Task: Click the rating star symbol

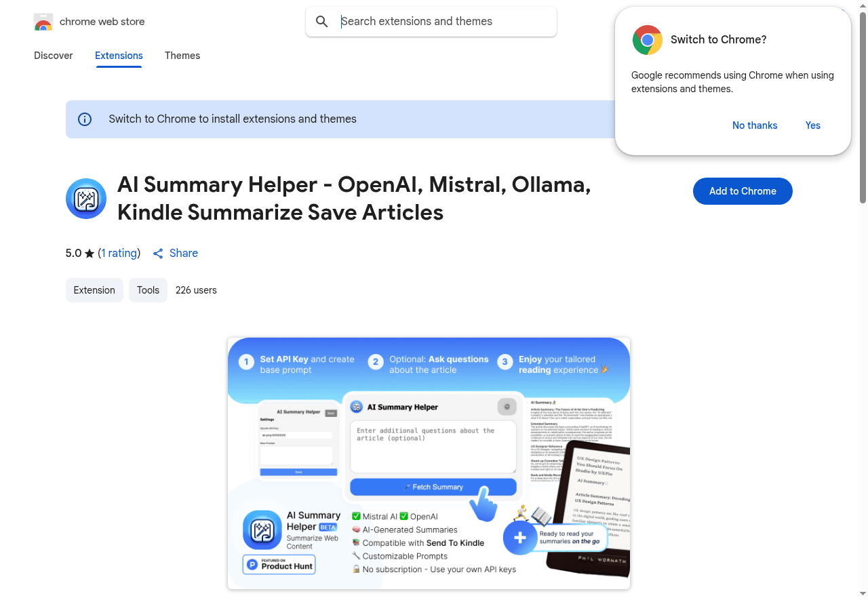Action: (x=89, y=253)
